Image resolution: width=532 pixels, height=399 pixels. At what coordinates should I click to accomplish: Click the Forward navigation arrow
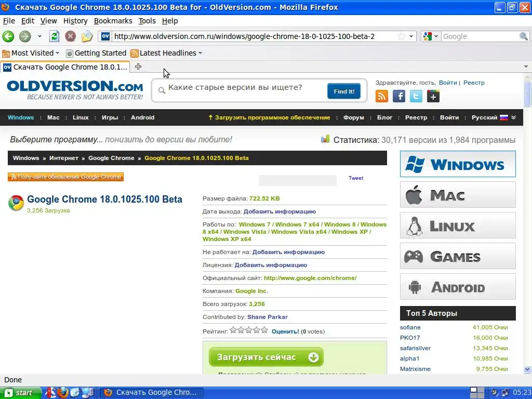pos(25,36)
